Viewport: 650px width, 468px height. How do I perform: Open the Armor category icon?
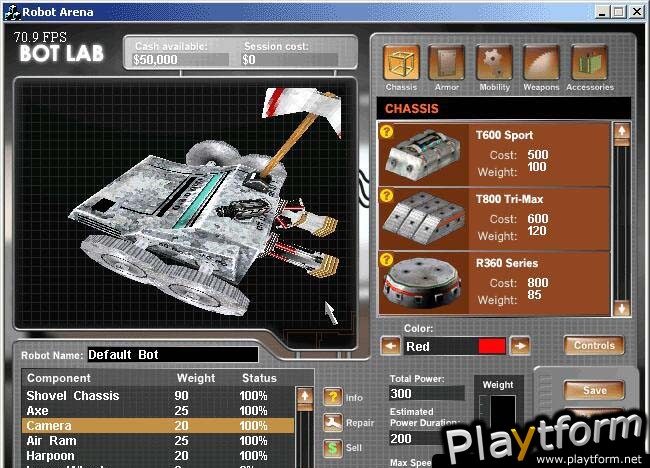pyautogui.click(x=446, y=63)
